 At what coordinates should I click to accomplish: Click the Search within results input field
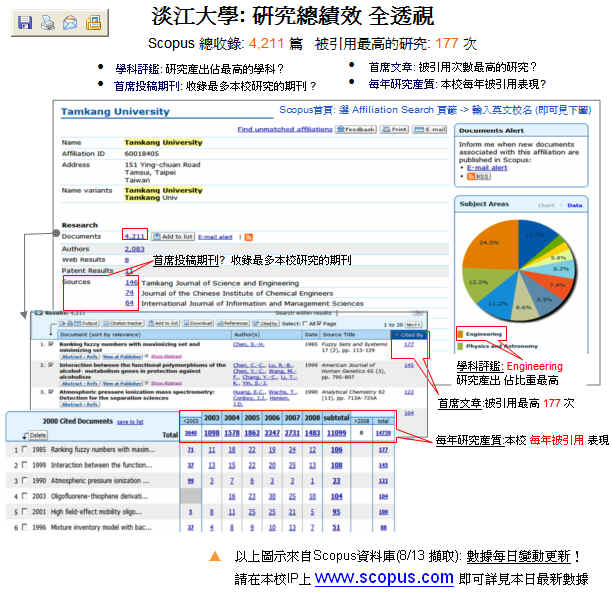click(375, 313)
